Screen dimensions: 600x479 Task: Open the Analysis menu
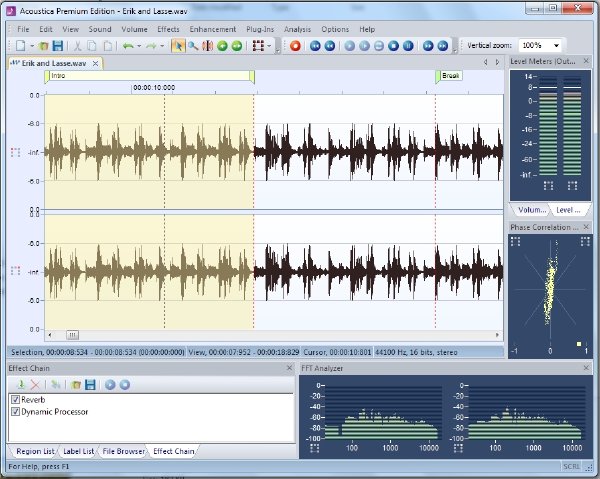pos(297,29)
